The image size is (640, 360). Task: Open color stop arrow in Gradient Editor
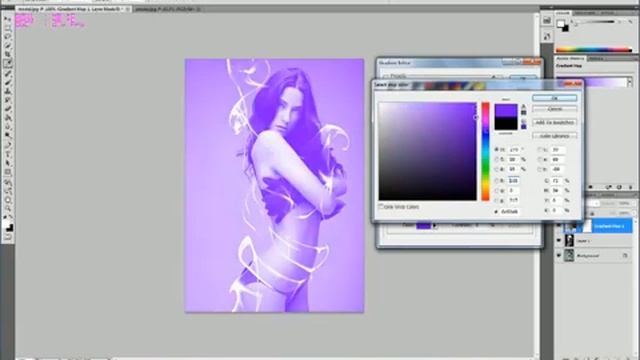click(435, 226)
